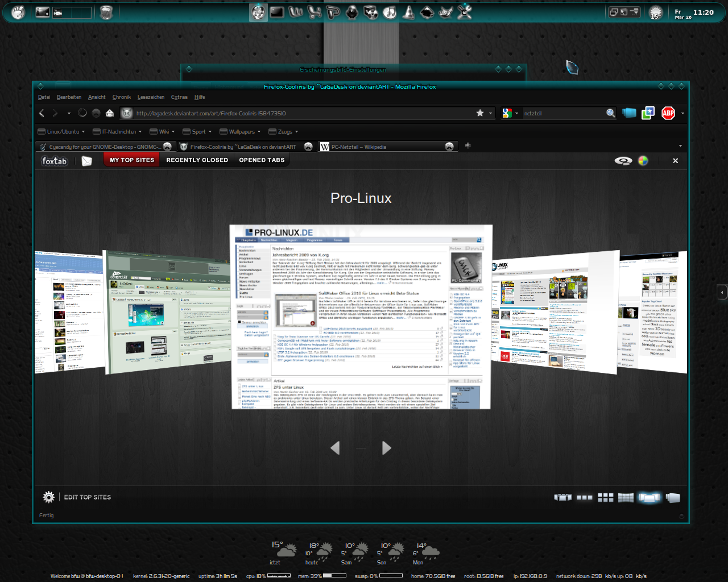Switch to the wall layout view icon
728x582 pixels.
pyautogui.click(x=626, y=497)
